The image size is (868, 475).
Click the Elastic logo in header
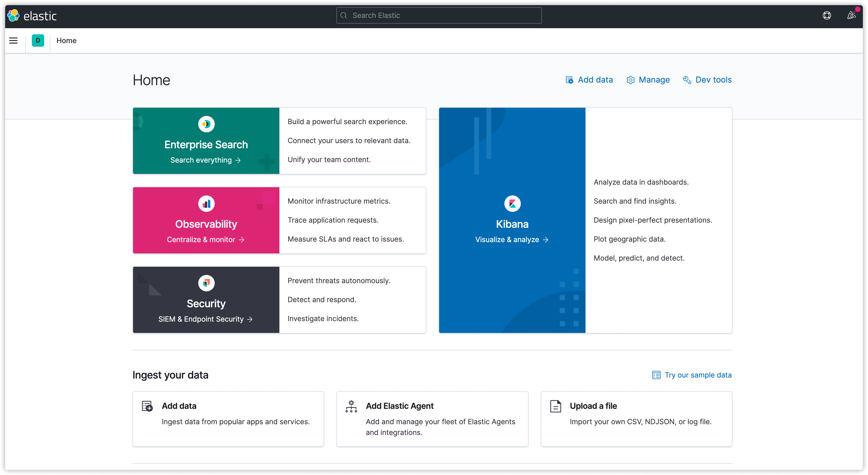click(32, 15)
